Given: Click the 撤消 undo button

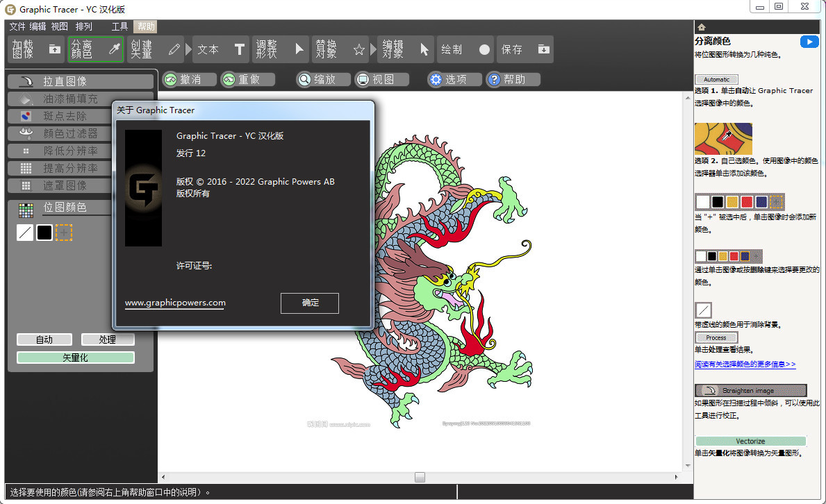Looking at the screenshot, I should [189, 80].
